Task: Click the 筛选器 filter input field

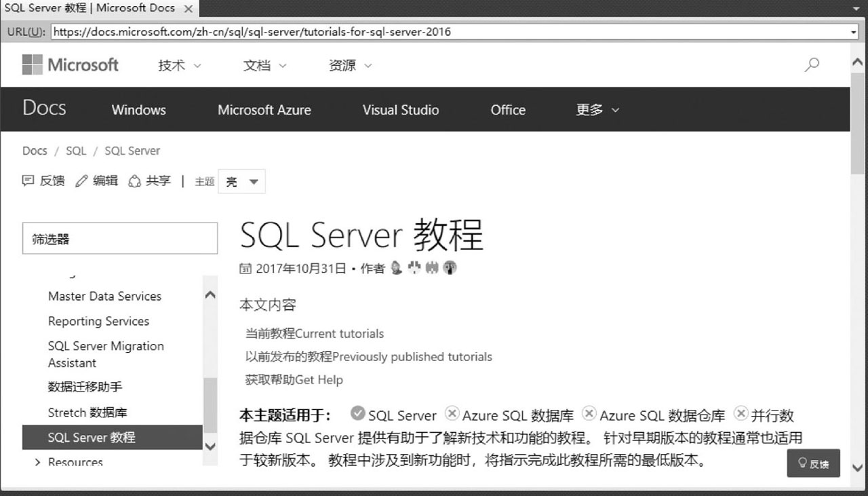Action: 120,239
